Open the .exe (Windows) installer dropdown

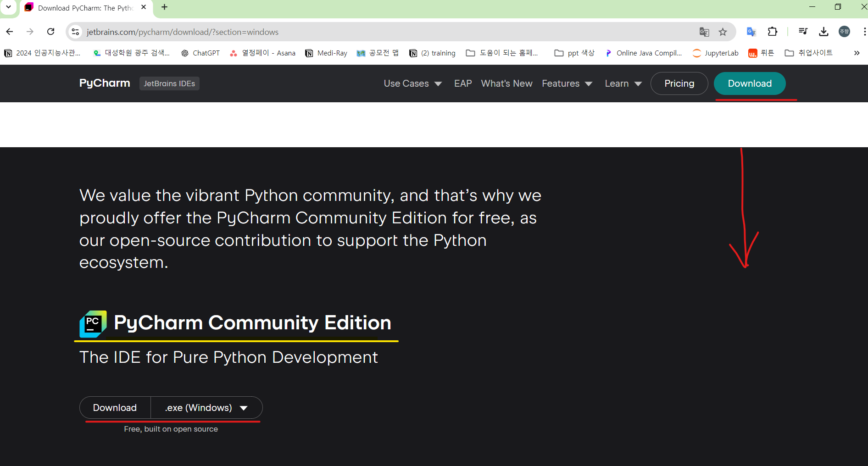point(206,408)
